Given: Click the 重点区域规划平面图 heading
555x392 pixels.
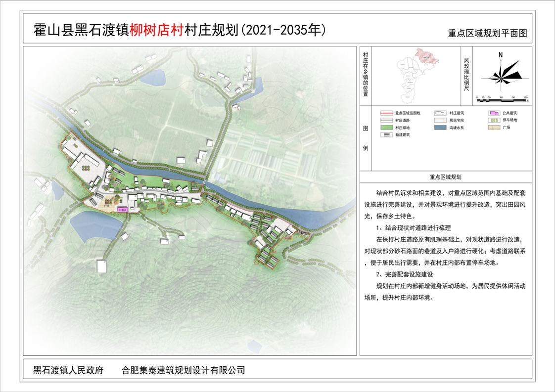Looking at the screenshot, I should point(488,34).
